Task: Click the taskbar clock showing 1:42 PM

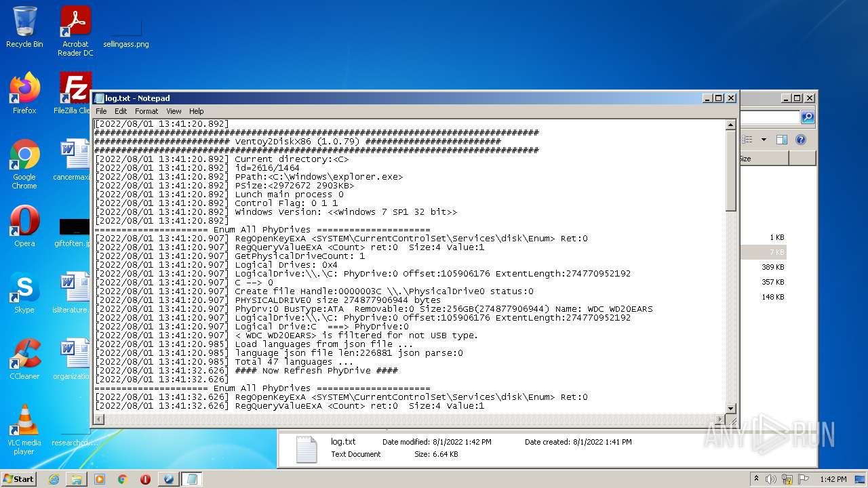Action: click(833, 479)
